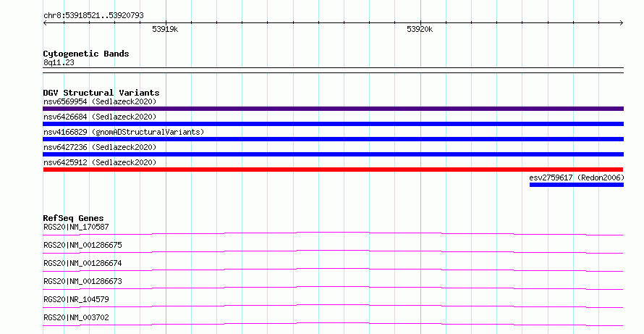Viewport: 644px width, 334px height.
Task: Open the nsv6569954 (Sedlazeck2020) label
Action: [100, 101]
